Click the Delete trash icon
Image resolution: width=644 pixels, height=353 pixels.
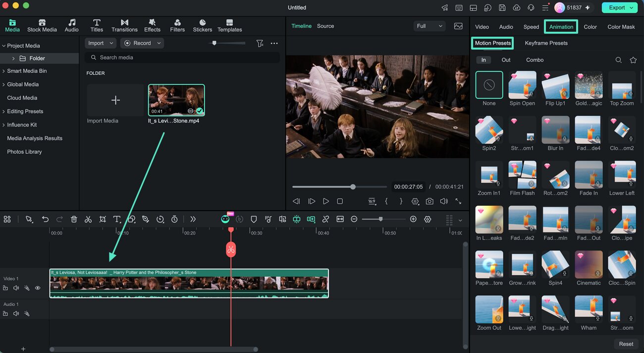(74, 219)
